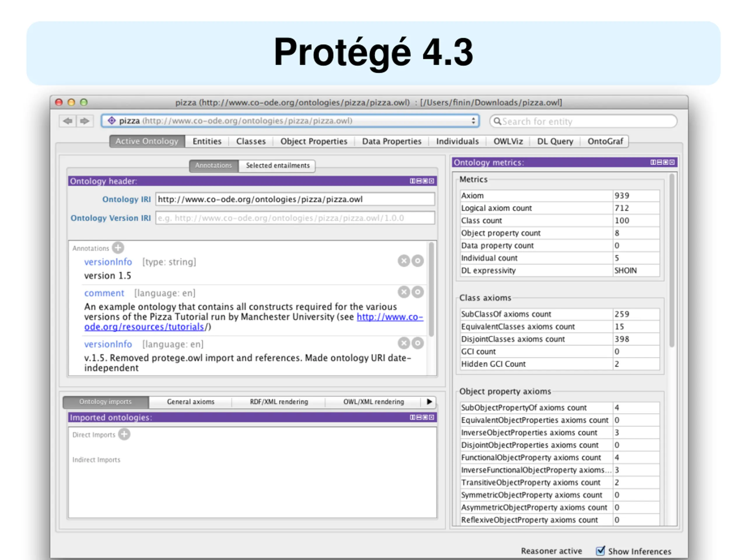Edit the comment annotation

coord(418,292)
